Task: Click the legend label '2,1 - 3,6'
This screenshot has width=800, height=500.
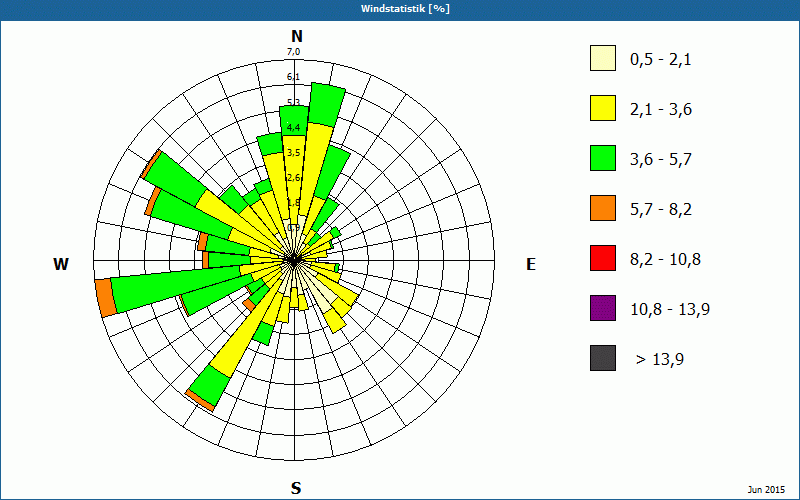Action: coord(661,110)
